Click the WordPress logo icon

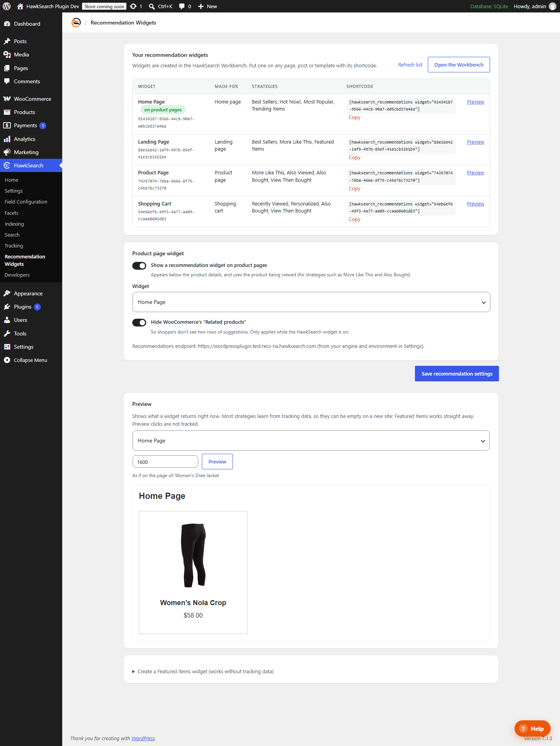7,6
